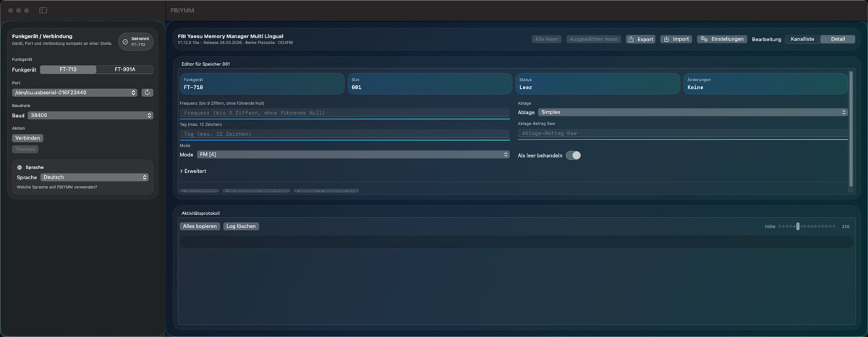Select the FT-710 radio segment
This screenshot has height=337, width=868.
[68, 69]
